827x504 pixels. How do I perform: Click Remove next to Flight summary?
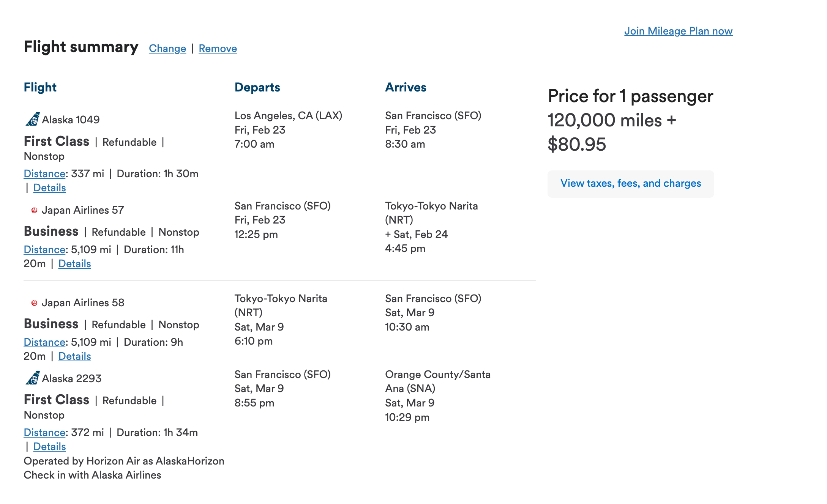click(218, 49)
